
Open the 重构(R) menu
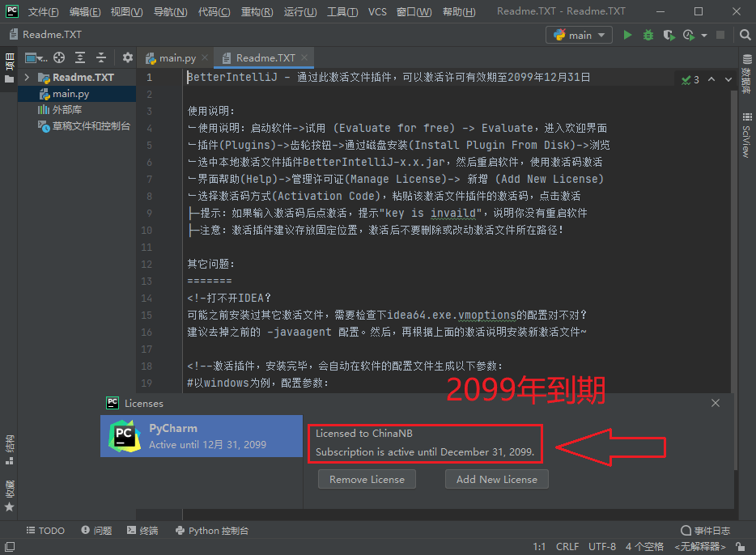pyautogui.click(x=257, y=11)
